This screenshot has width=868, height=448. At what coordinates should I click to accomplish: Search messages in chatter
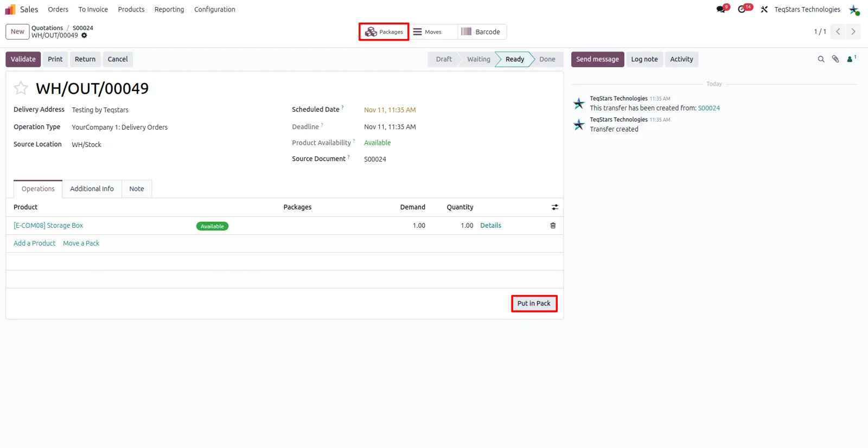click(x=821, y=59)
